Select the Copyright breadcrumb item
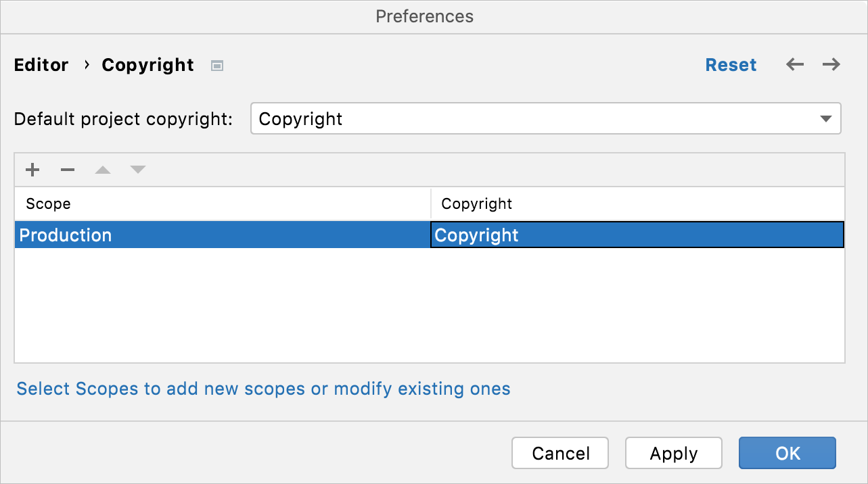The width and height of the screenshot is (868, 484). pos(147,64)
